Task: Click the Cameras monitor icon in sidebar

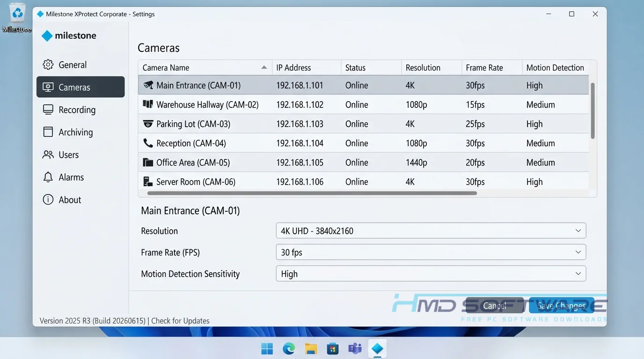Action: point(48,87)
